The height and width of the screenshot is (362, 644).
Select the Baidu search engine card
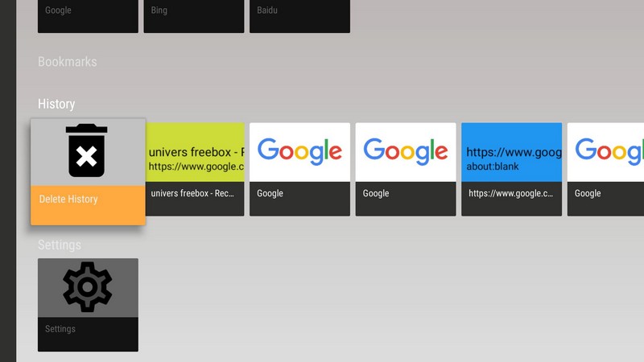click(x=299, y=15)
